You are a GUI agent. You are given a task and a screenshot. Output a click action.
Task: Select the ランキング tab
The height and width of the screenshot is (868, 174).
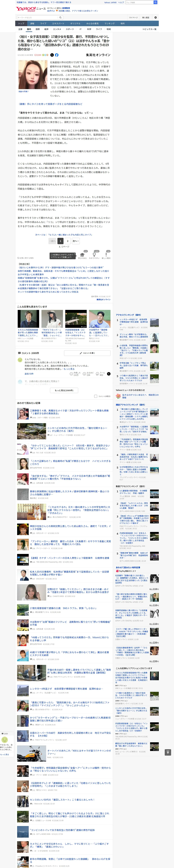pyautogui.click(x=109, y=24)
